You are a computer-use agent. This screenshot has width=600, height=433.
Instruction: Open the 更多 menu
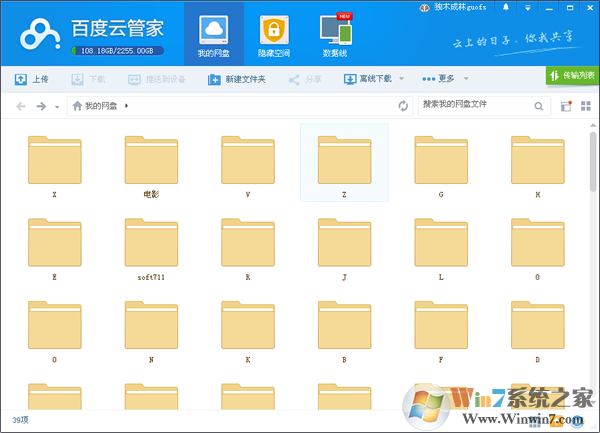438,78
